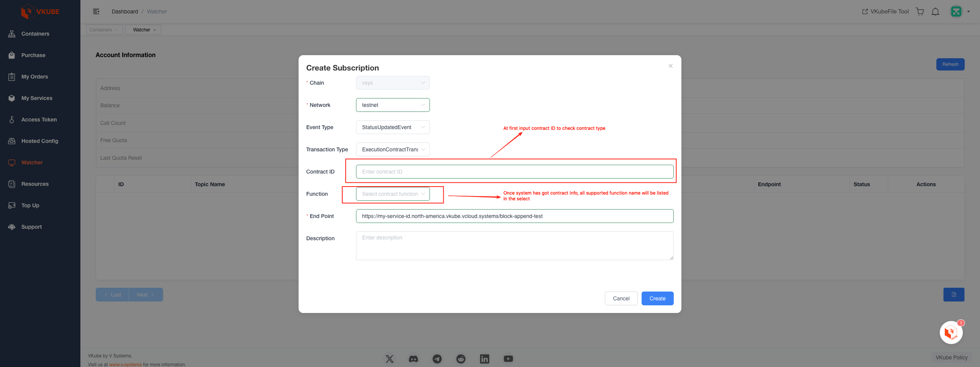
Task: Open the LinkedIn footer icon
Action: [x=485, y=359]
